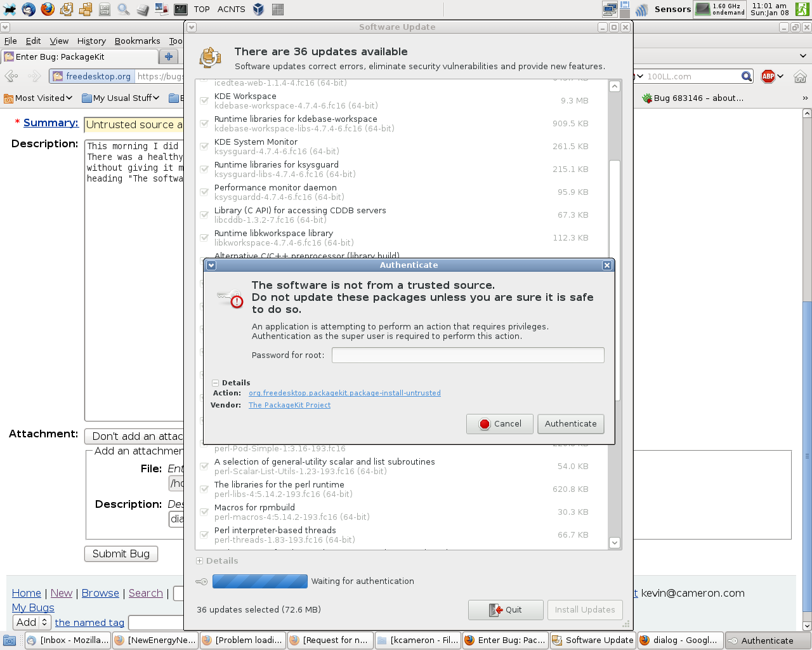Open VirtualBox from the top panel
812x650 pixels.
click(x=258, y=9)
